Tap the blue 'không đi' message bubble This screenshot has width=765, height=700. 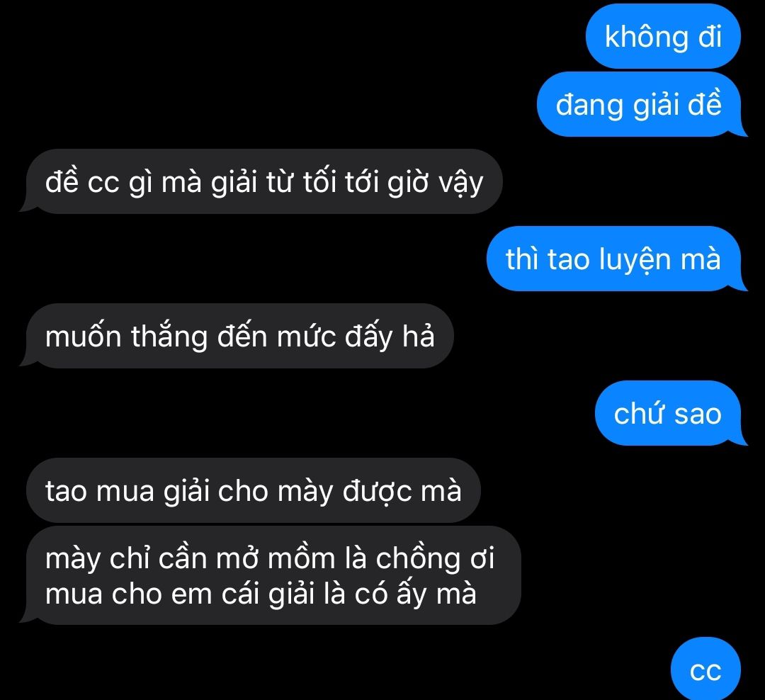663,37
